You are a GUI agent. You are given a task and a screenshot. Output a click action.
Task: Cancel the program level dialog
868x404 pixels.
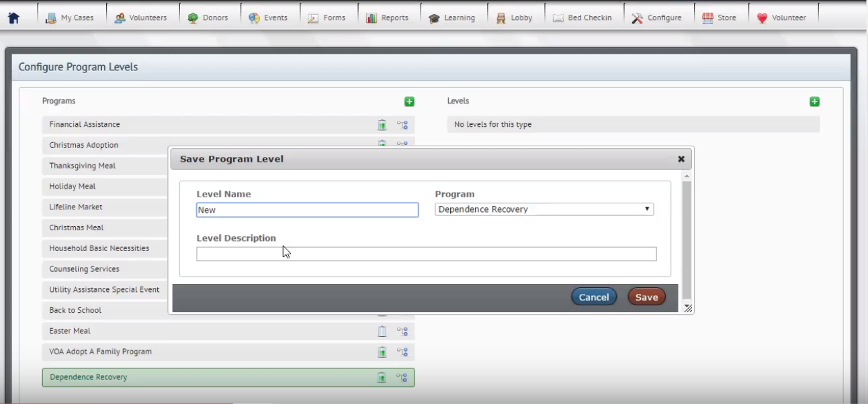(594, 297)
